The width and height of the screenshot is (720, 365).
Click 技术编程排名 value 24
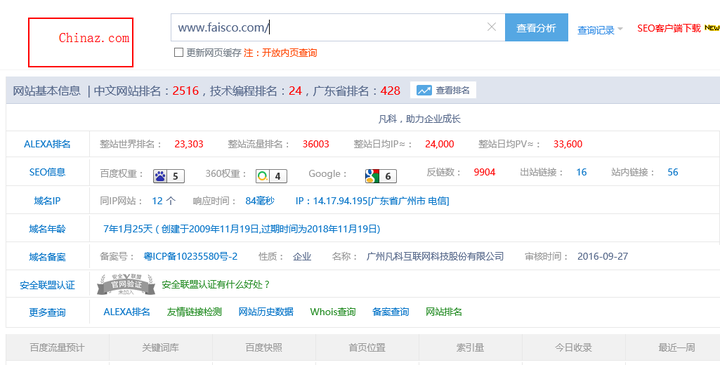295,90
